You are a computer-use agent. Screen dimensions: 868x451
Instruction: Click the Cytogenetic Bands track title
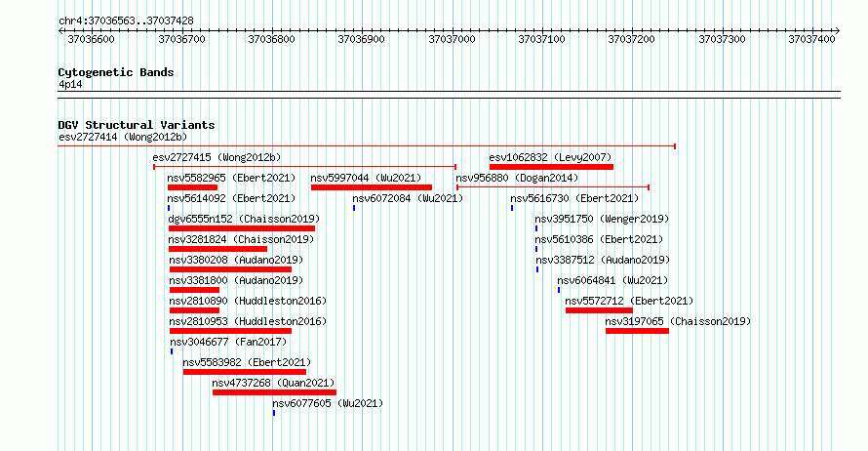point(116,72)
